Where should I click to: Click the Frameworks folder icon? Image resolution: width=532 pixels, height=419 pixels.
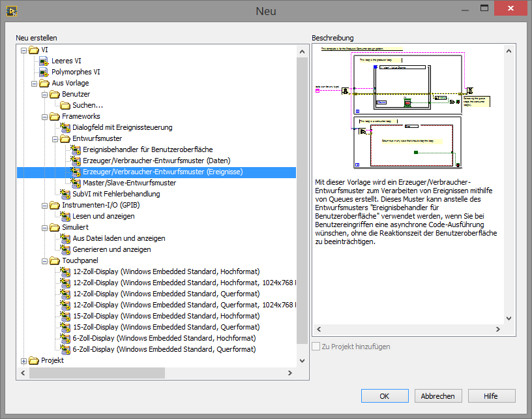(x=55, y=116)
